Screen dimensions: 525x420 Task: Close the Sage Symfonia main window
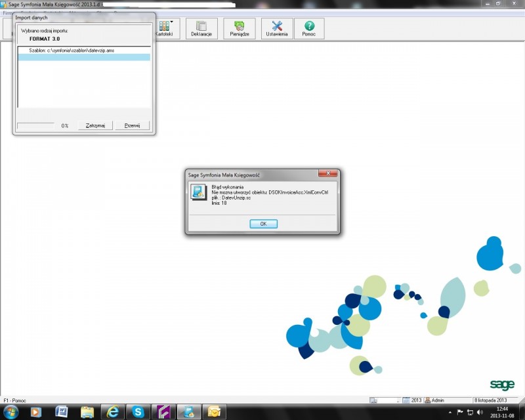[x=514, y=3]
